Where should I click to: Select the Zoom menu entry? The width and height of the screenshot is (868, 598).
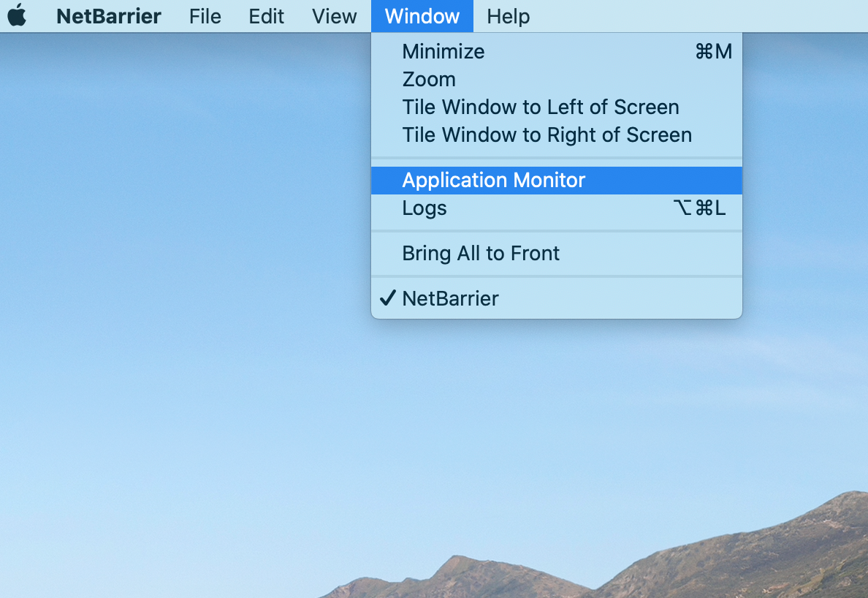556,79
